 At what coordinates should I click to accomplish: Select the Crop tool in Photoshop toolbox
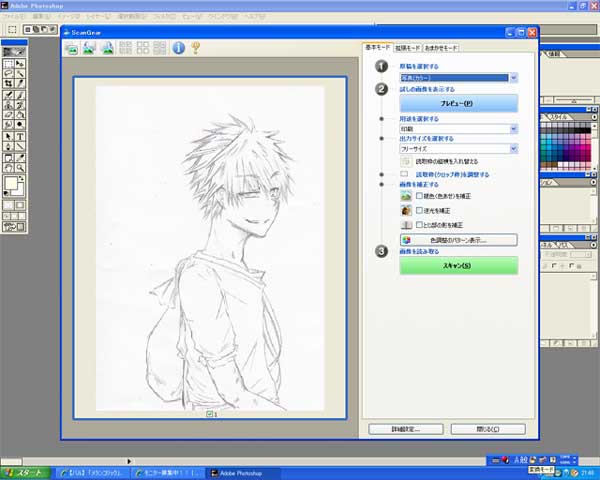pyautogui.click(x=8, y=83)
